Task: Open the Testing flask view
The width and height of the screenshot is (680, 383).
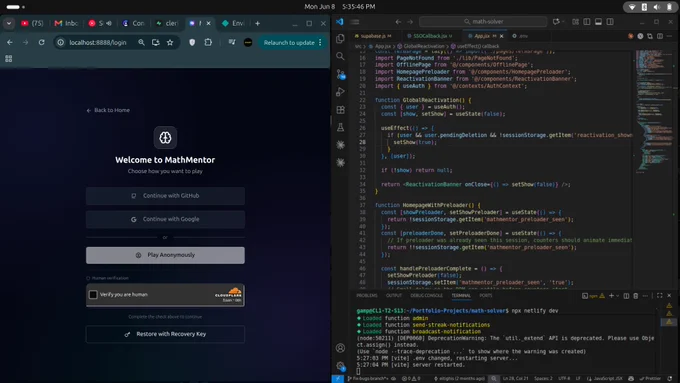Action: point(340,127)
